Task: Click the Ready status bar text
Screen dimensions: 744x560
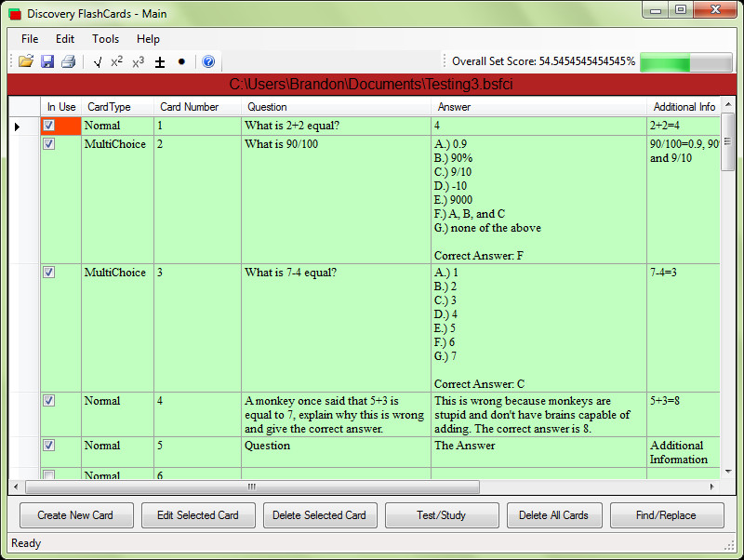Action: pos(26,543)
